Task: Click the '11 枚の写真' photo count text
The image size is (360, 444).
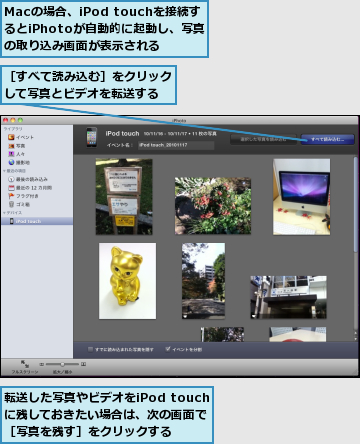Action: [x=204, y=134]
